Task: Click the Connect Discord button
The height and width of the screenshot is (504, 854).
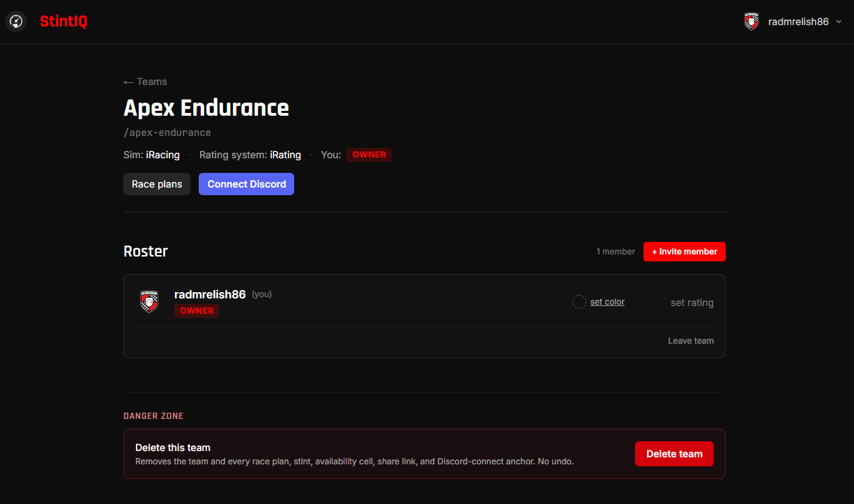Action: (x=246, y=184)
